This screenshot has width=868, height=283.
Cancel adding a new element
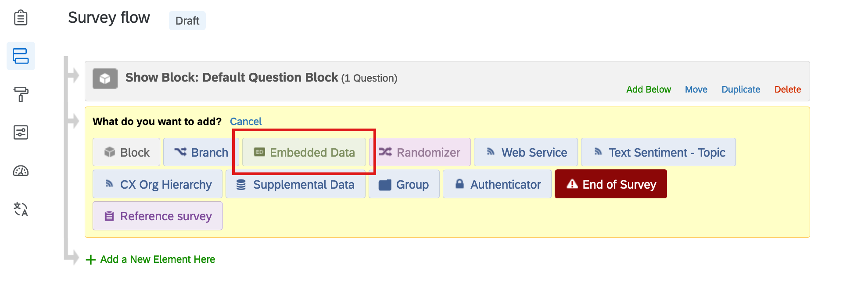(246, 122)
